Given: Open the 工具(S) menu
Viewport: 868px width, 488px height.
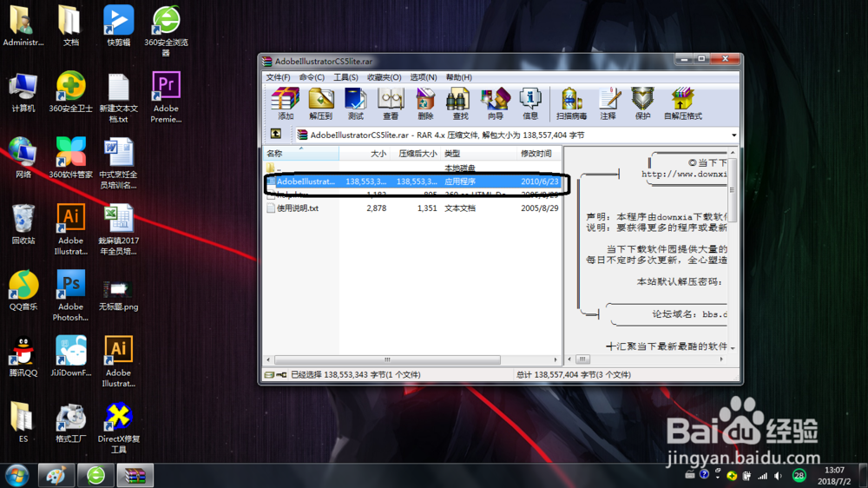Looking at the screenshot, I should pos(345,77).
